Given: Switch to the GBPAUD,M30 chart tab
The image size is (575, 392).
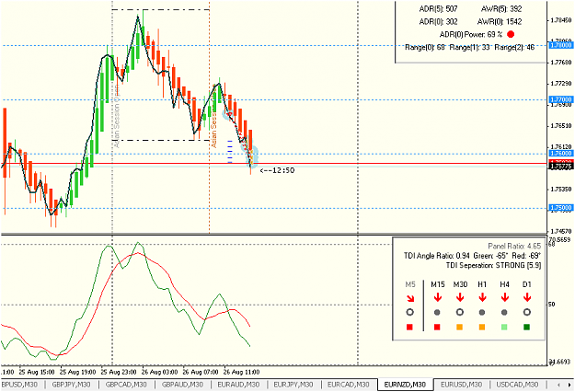Looking at the screenshot, I should coord(182,385).
